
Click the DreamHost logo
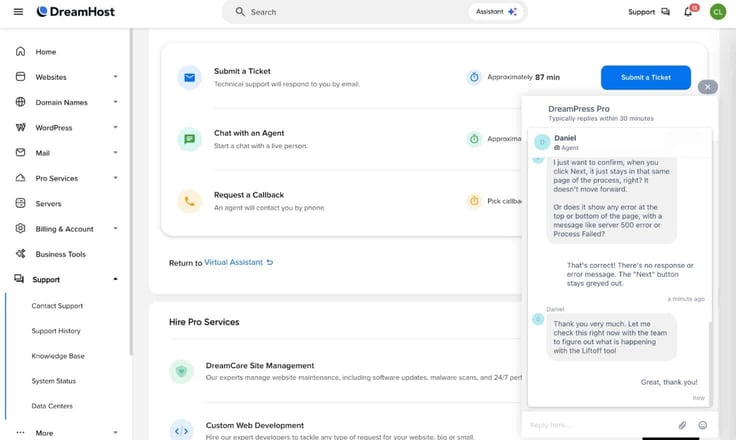(76, 12)
